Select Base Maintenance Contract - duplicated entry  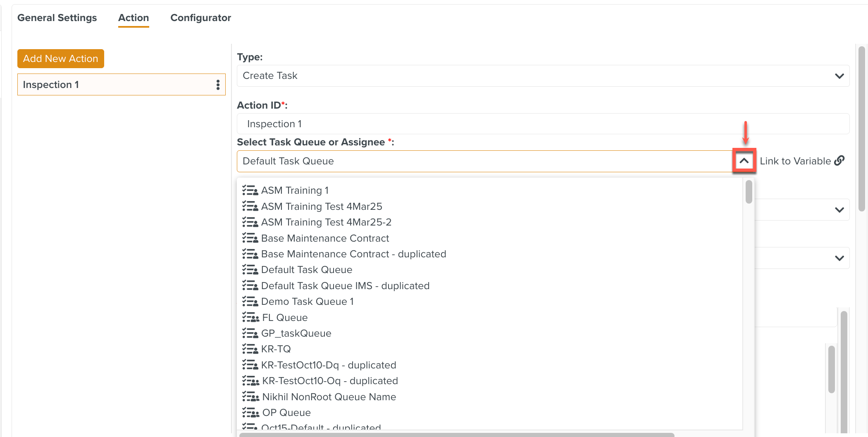(353, 254)
